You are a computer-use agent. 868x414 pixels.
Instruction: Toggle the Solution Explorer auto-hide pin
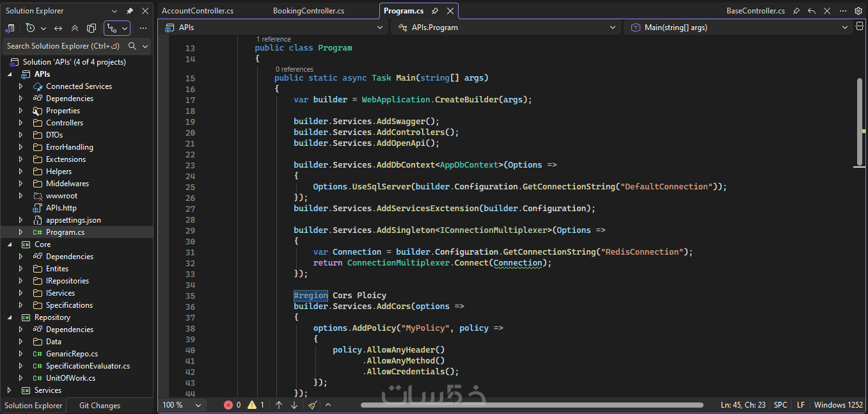pos(130,11)
